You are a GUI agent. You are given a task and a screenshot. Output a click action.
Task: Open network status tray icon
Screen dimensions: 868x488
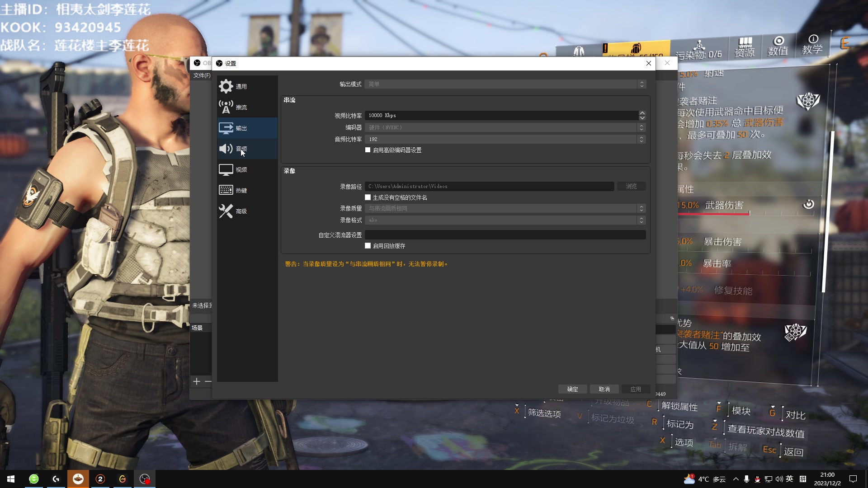[x=769, y=479]
